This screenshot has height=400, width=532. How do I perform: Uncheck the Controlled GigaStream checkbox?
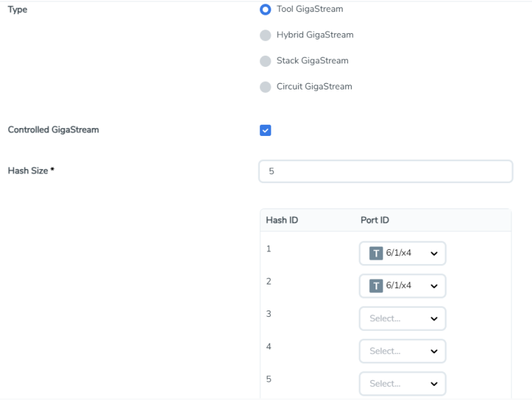tap(266, 130)
